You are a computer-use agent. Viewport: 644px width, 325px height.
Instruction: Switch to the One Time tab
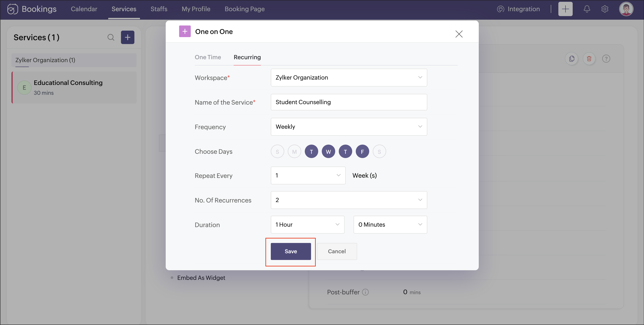[x=208, y=57]
